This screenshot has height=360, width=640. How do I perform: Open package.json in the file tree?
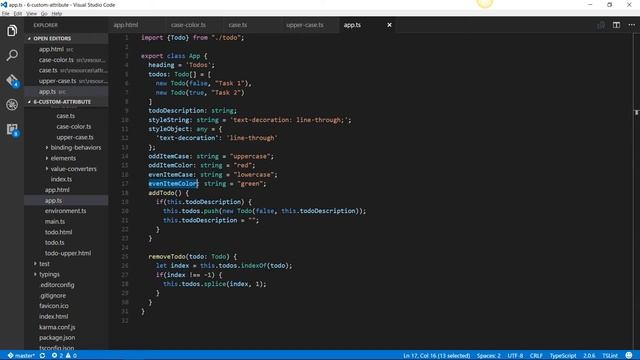tap(57, 338)
